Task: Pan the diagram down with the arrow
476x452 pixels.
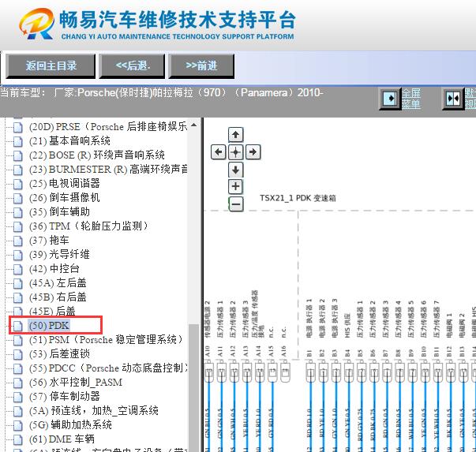Action: (235, 170)
